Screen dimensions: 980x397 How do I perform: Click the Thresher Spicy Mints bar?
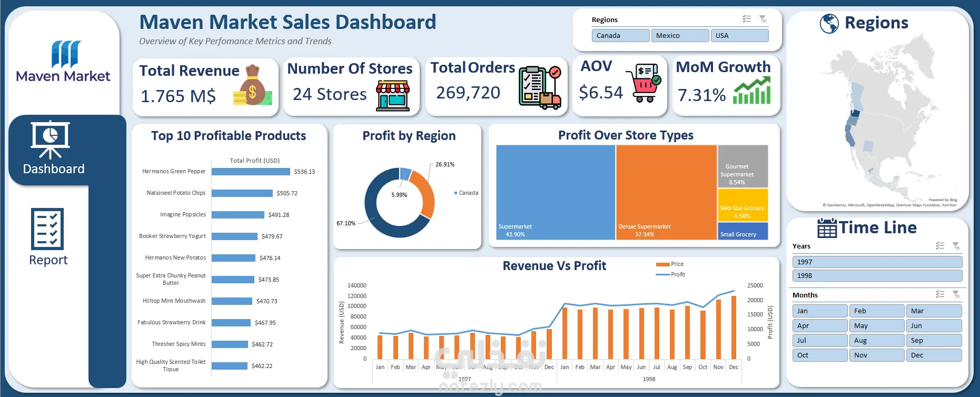[230, 344]
